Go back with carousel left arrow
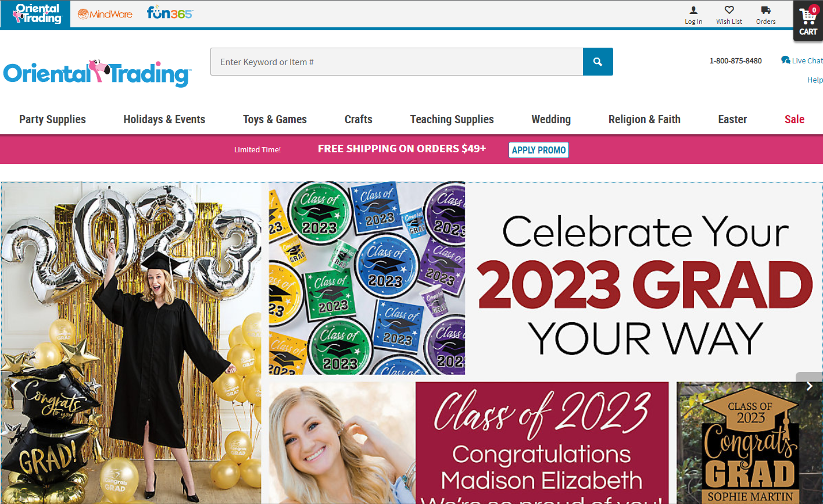The image size is (823, 504). click(13, 386)
